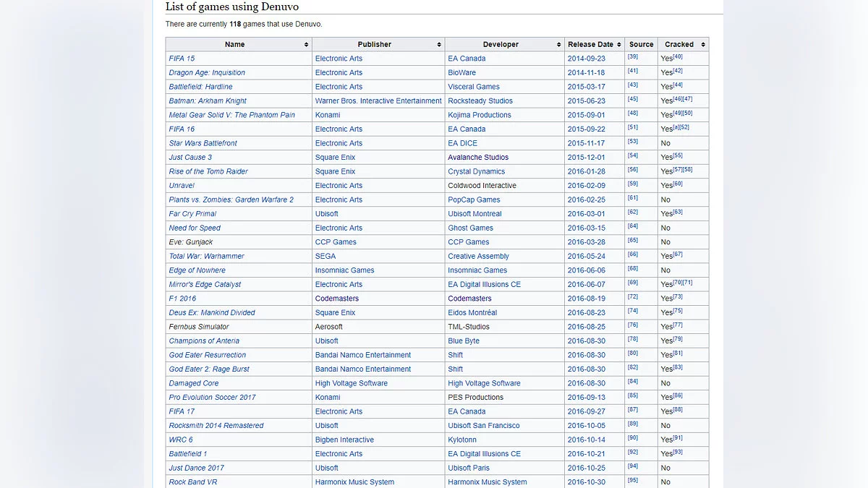
Task: Open Metal Gear Solid V: The Phantom Pain
Action: pos(231,115)
